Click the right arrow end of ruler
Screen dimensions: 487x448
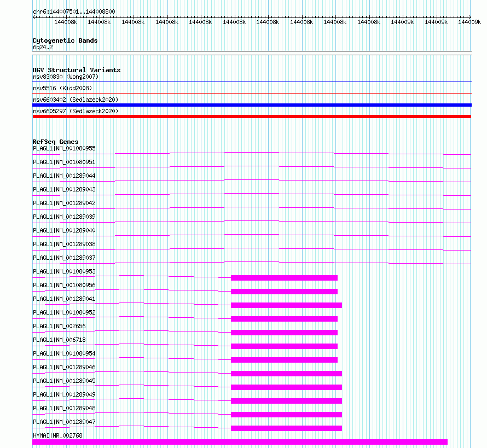pos(469,17)
